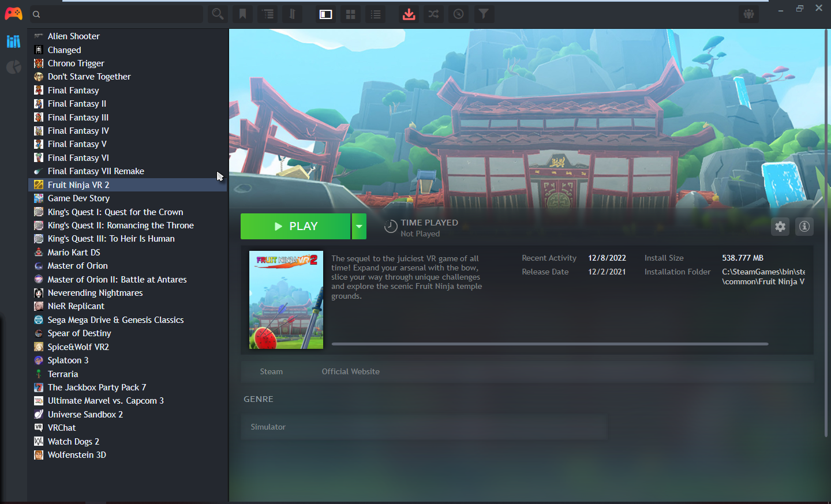Click the clock icon in top toolbar
The image size is (831, 504).
(459, 14)
